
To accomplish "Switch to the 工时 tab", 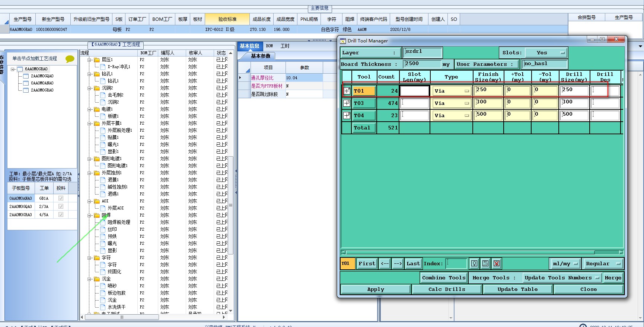I will pyautogui.click(x=285, y=46).
